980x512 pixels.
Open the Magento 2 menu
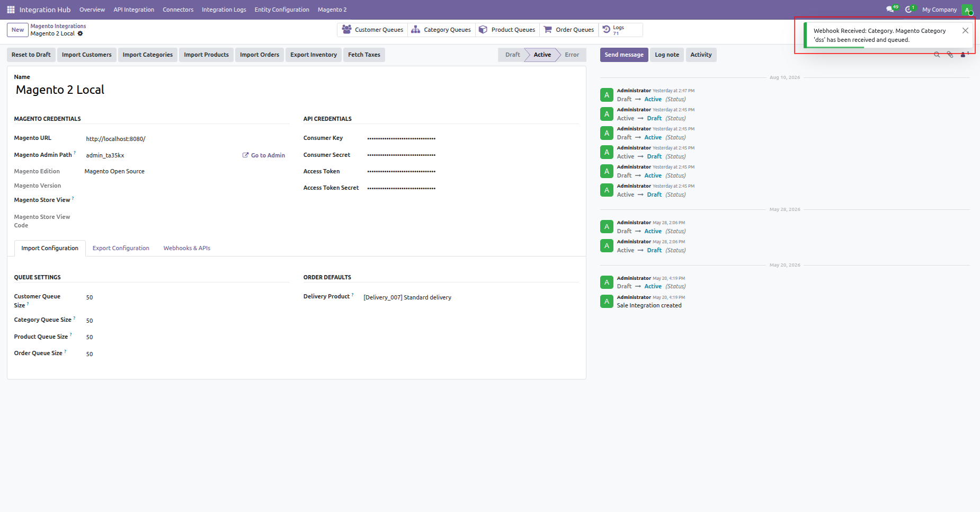coord(332,10)
